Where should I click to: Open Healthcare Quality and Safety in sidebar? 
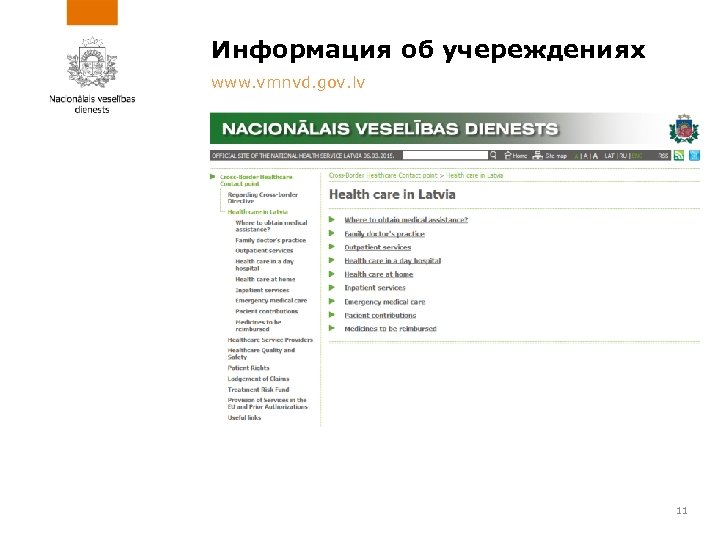point(261,354)
